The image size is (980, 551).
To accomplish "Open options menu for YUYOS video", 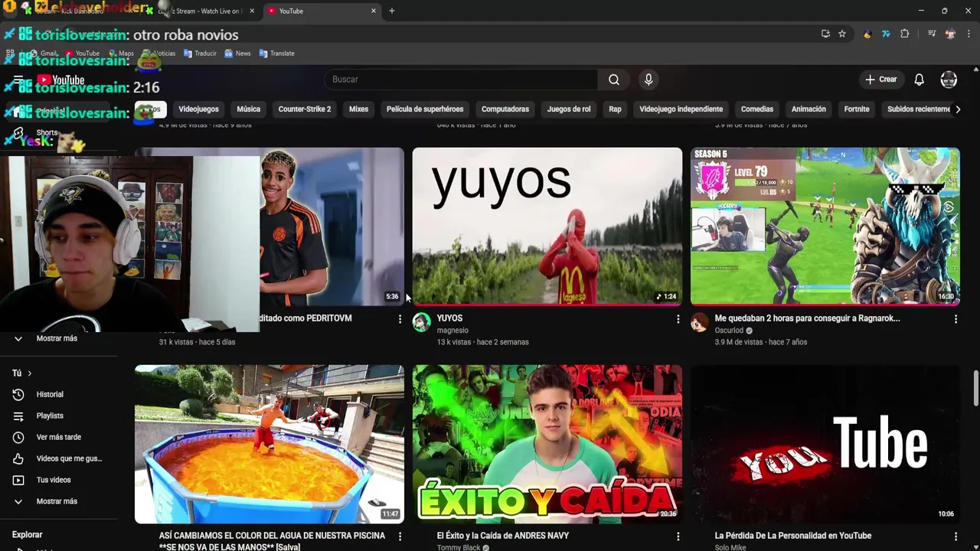I will pyautogui.click(x=678, y=318).
